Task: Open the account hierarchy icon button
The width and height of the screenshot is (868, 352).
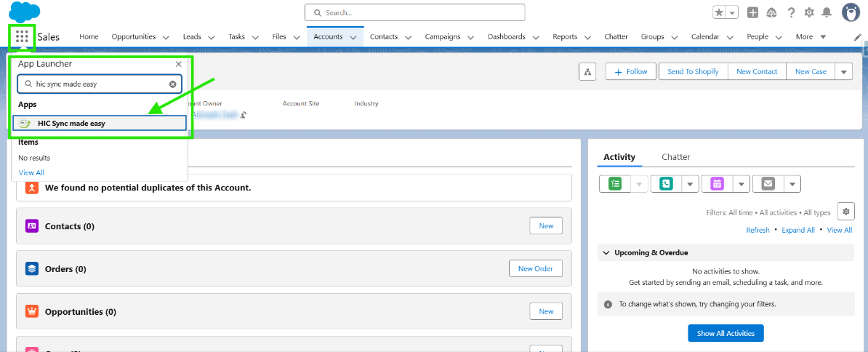Action: point(587,72)
